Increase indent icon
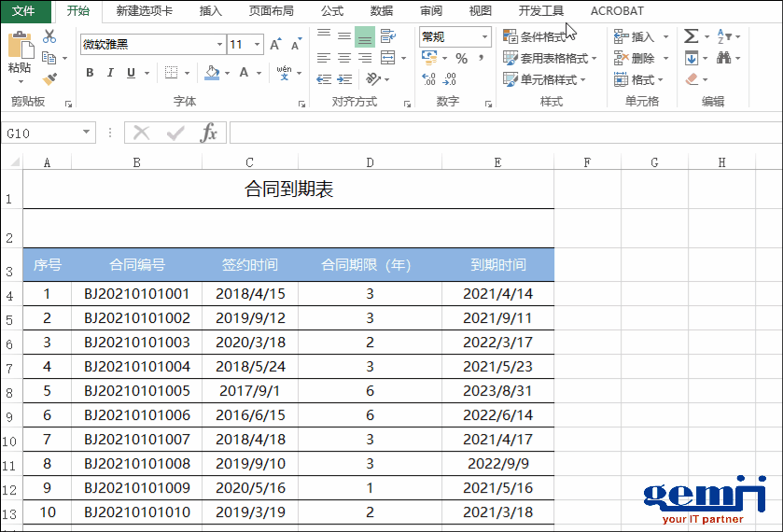Image resolution: width=783 pixels, height=532 pixels. [x=344, y=79]
